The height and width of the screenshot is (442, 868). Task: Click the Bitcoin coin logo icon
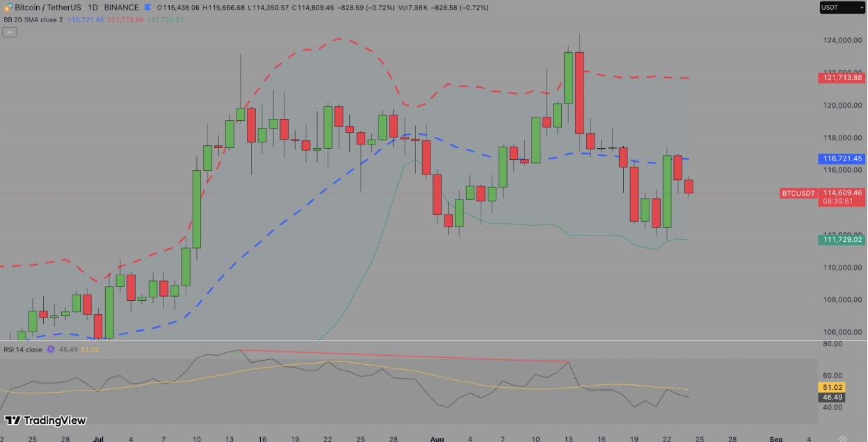coord(8,8)
